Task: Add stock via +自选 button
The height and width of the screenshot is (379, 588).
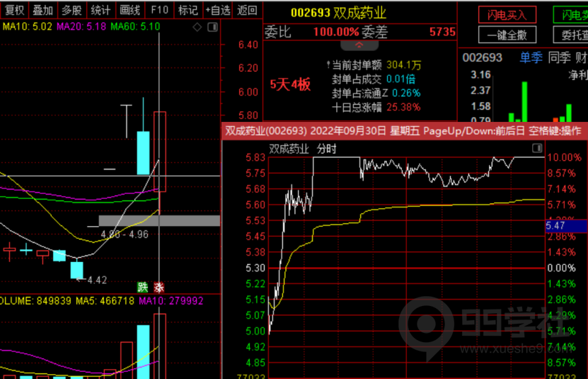Action: click(x=217, y=10)
